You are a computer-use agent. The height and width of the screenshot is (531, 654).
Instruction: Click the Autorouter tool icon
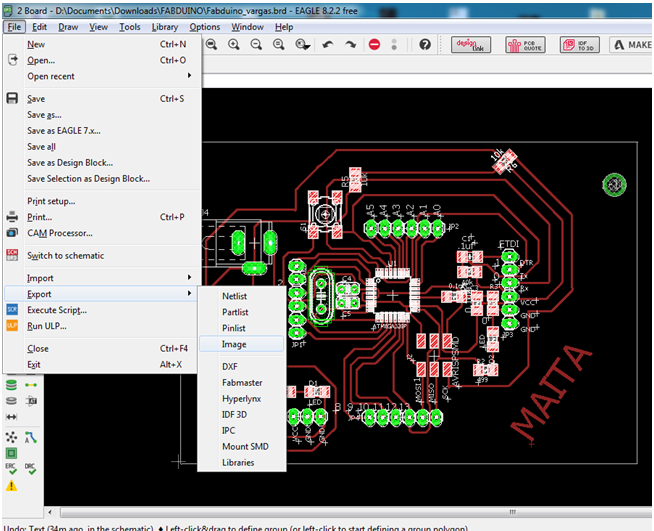(x=31, y=437)
